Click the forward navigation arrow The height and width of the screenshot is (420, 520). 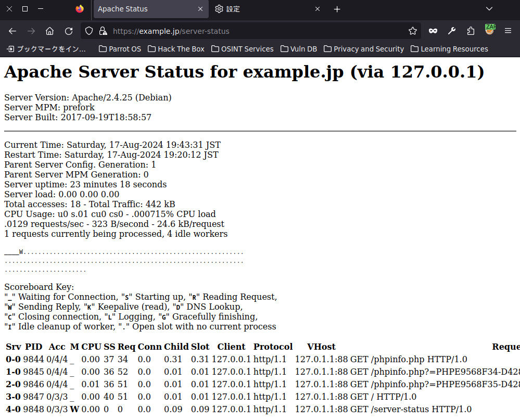[30, 31]
